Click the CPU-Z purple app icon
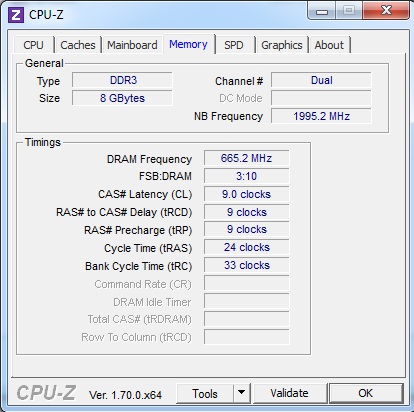 point(16,15)
